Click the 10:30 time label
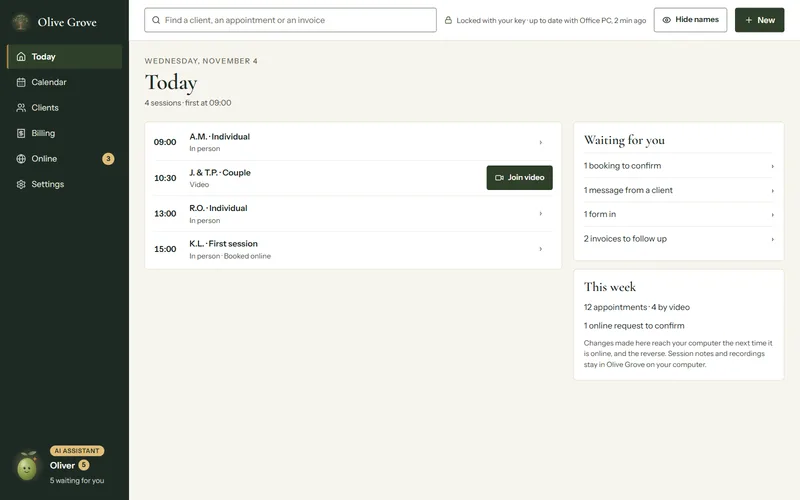The width and height of the screenshot is (800, 500). tap(165, 178)
